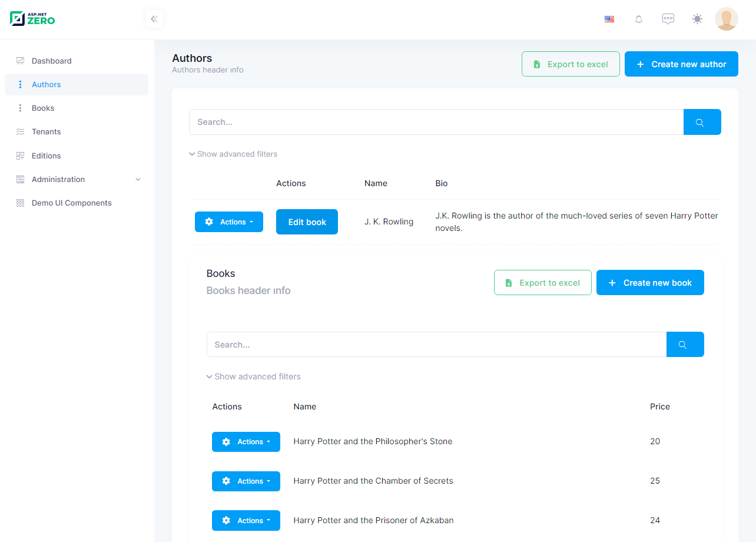Click the price value 25
Viewport: 756px width, 542px height.
point(655,481)
